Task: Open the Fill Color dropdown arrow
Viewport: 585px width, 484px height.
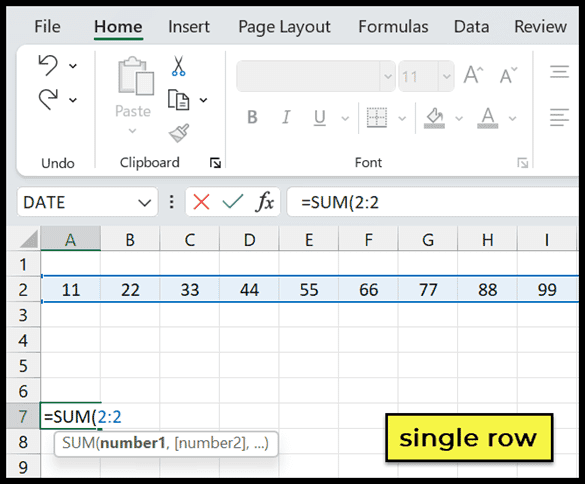Action: click(x=459, y=119)
